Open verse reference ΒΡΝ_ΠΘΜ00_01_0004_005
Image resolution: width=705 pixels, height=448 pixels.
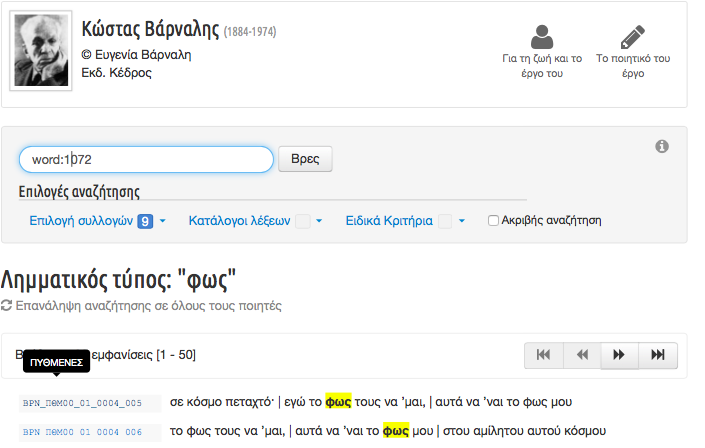[82, 403]
